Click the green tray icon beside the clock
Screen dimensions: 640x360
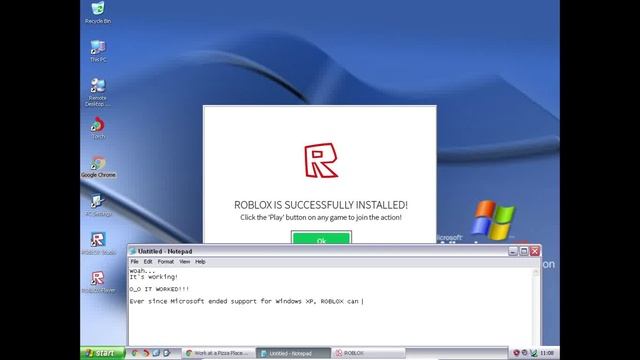[533, 353]
